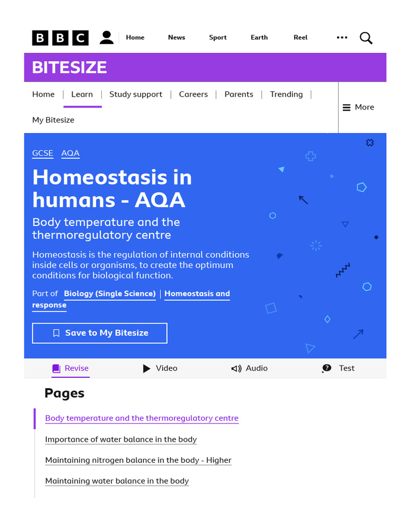The image size is (399, 532).
Task: Click the Audio speaker icon
Action: pos(236,368)
